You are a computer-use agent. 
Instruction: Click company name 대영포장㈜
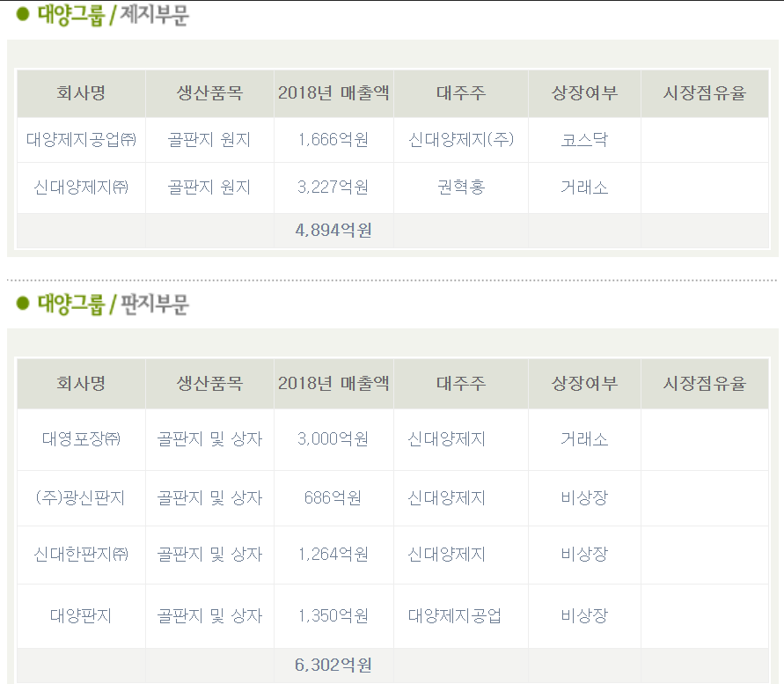click(x=81, y=439)
